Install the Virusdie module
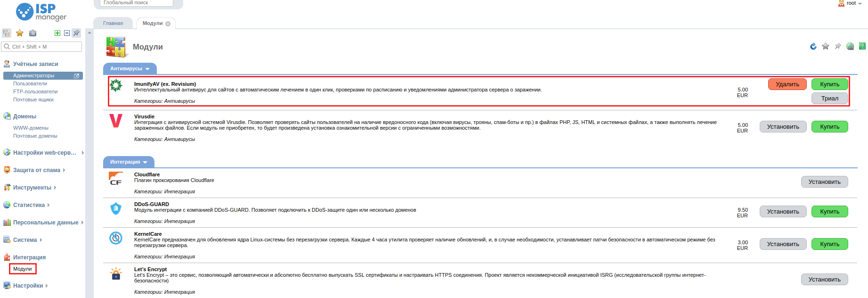Image resolution: width=868 pixels, height=298 pixels. coord(783,127)
